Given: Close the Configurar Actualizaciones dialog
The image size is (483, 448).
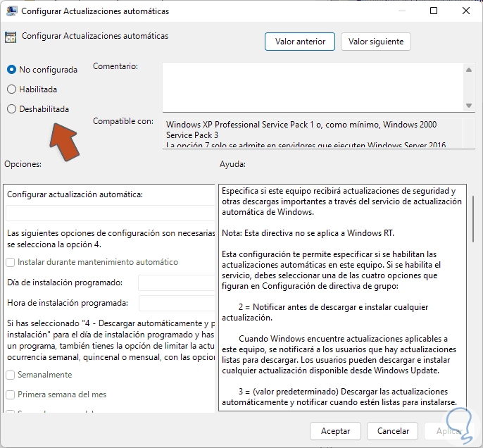Looking at the screenshot, I should point(466,11).
